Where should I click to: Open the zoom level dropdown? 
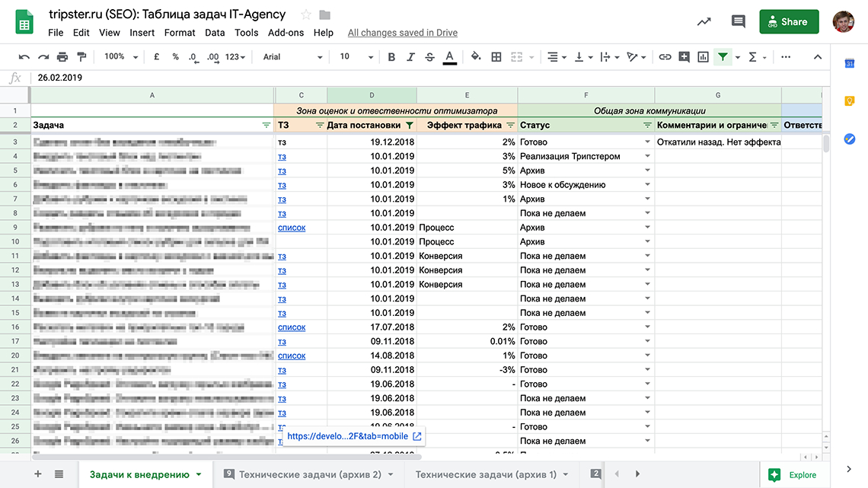122,57
